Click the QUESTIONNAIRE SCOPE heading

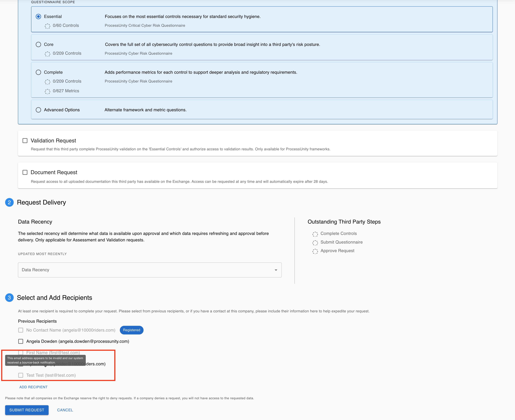point(53,2)
